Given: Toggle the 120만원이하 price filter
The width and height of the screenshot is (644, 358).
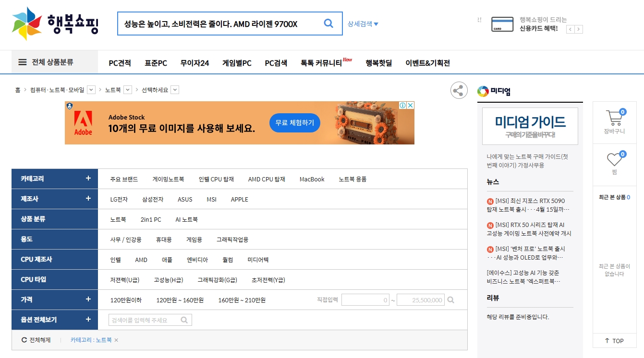Looking at the screenshot, I should pyautogui.click(x=125, y=299).
